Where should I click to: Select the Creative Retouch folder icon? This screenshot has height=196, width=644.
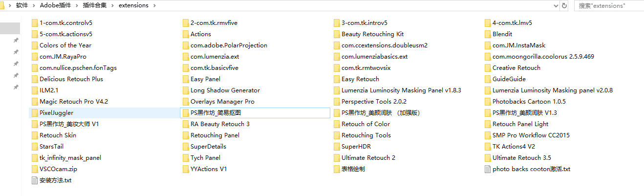488,68
